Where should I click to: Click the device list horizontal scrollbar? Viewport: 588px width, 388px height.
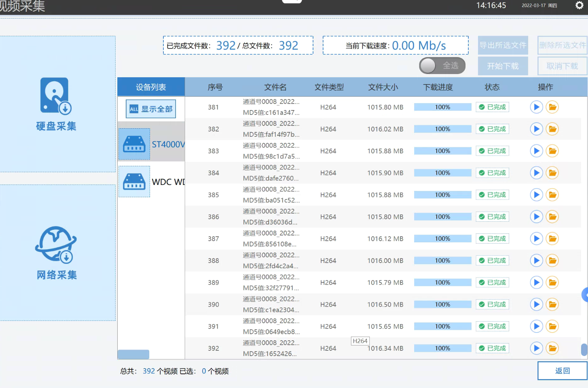coord(133,354)
